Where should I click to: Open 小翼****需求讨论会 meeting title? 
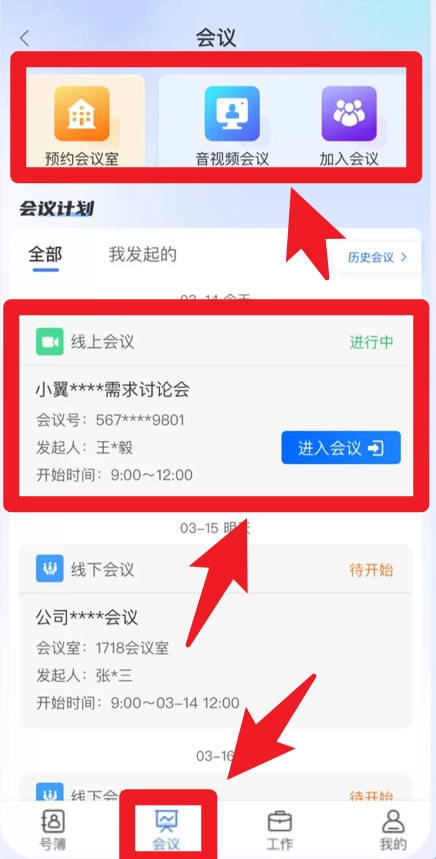coord(113,390)
